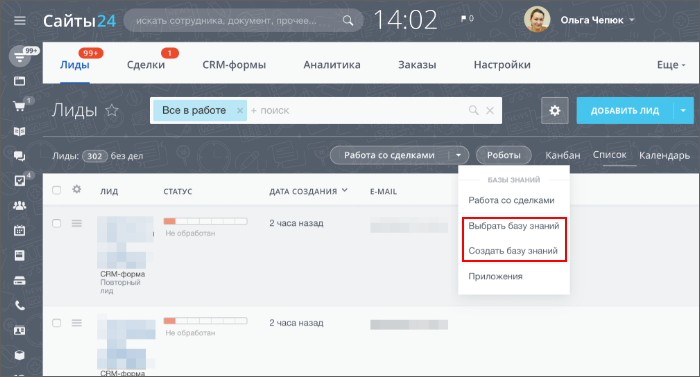
Task: Open the gear settings button near Добавить лид
Action: tap(554, 110)
